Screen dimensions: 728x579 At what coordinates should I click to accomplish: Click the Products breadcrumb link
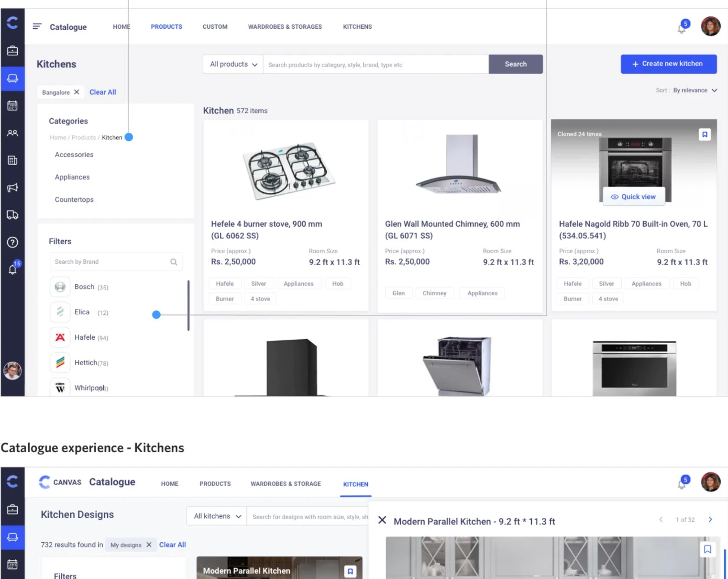(x=84, y=137)
